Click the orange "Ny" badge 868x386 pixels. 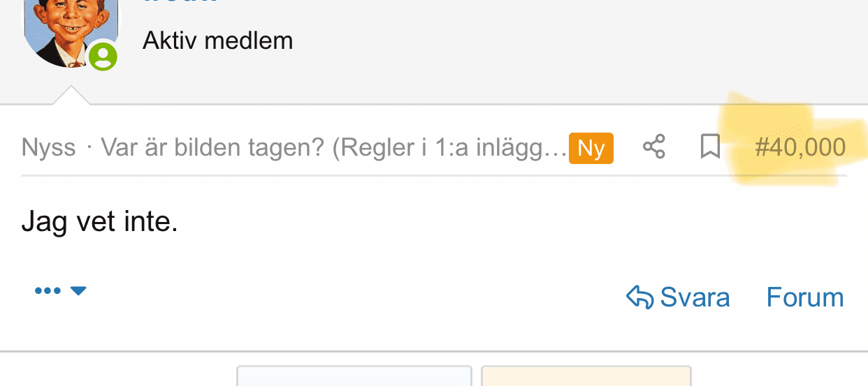[x=591, y=148]
